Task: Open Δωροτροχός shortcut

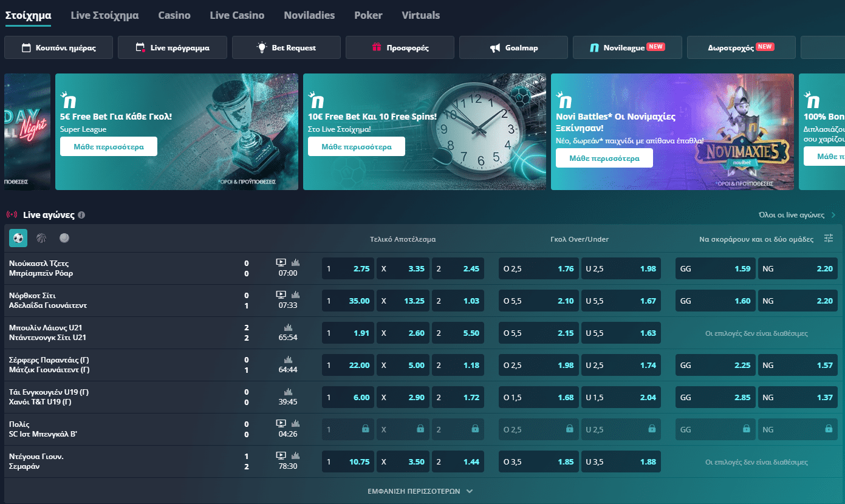Action: [741, 47]
